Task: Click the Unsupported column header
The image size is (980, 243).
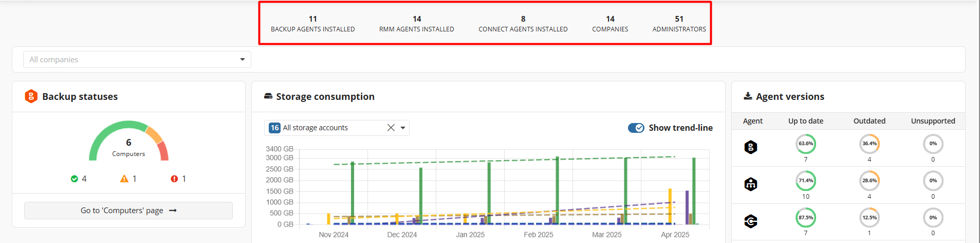Action: point(933,121)
